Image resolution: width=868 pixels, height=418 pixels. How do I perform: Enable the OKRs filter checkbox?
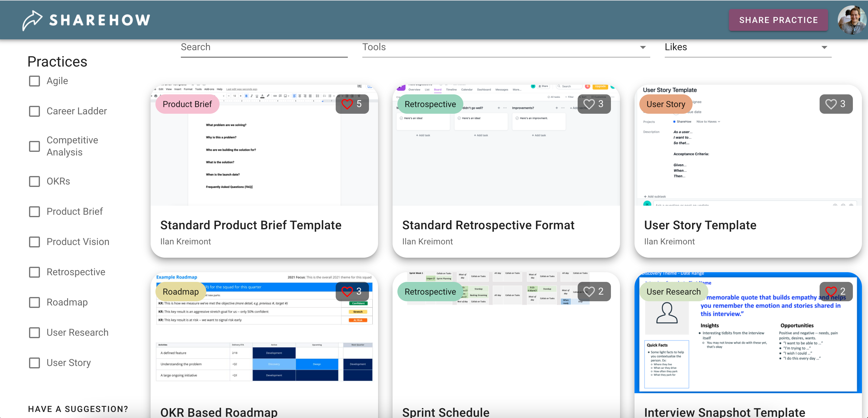click(x=34, y=181)
